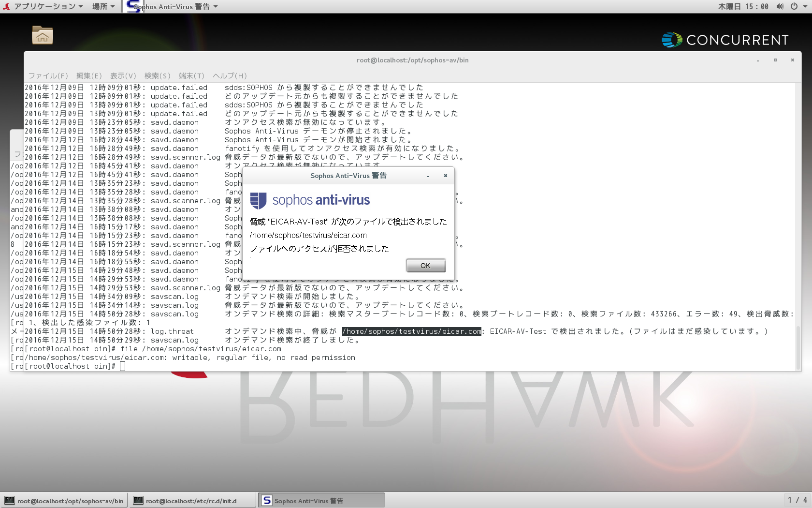The image size is (812, 508).
Task: Close the sophos-av/bin terminal window
Action: (x=793, y=60)
